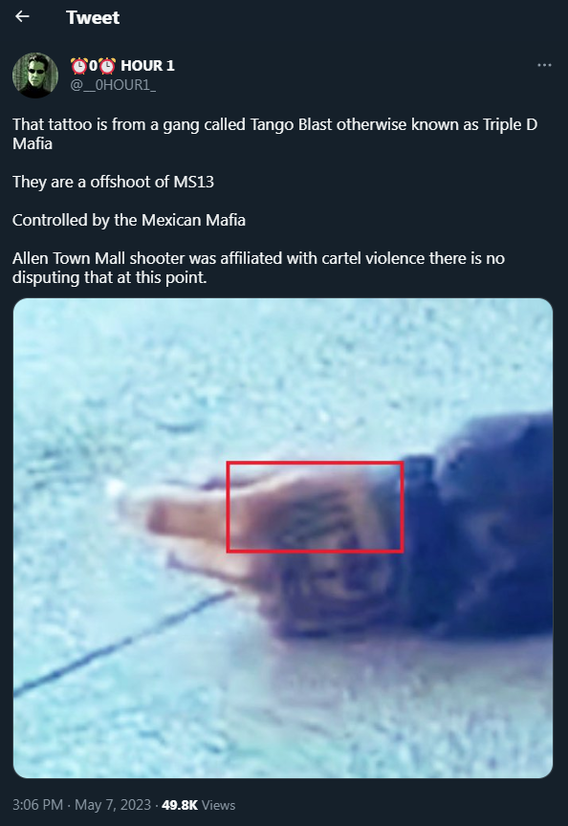Click the Allen Town Mall shooter paragraph
568x826 pixels.
258,268
